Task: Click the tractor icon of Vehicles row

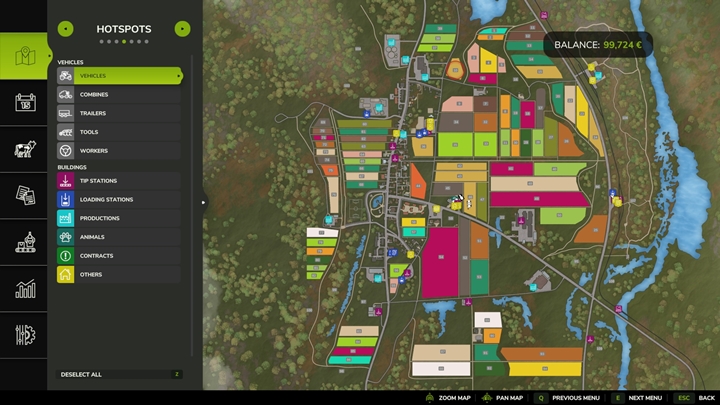Action: click(x=66, y=76)
